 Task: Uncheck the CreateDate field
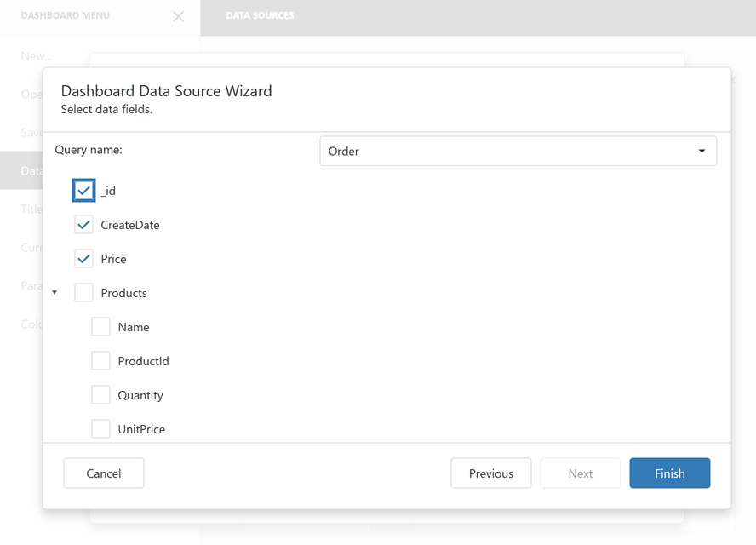[x=83, y=224]
